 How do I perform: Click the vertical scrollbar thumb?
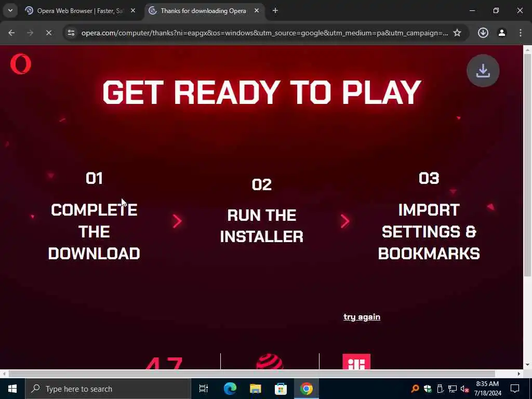click(x=527, y=165)
